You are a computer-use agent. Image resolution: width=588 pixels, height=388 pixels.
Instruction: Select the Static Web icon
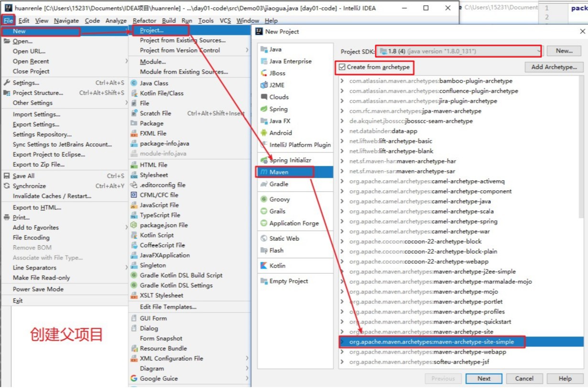click(x=264, y=238)
